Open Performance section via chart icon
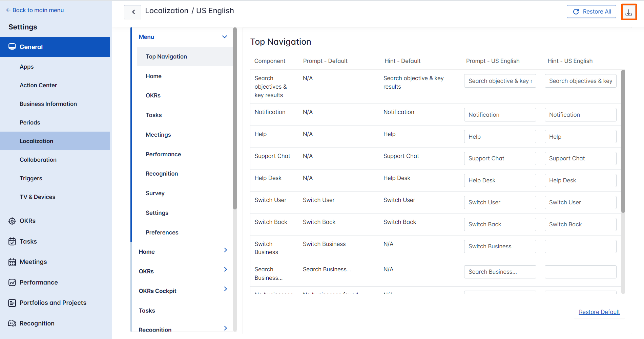This screenshot has width=644, height=339. (x=12, y=282)
